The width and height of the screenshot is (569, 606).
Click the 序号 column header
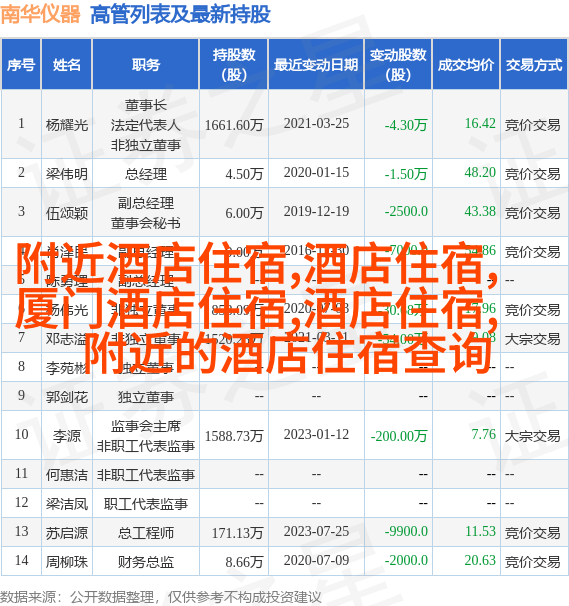click(21, 64)
